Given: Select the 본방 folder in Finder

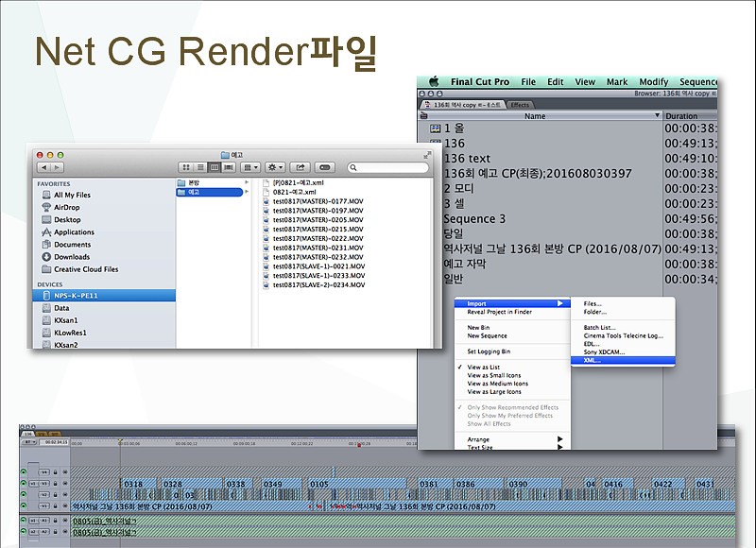Looking at the screenshot, I should (x=194, y=182).
